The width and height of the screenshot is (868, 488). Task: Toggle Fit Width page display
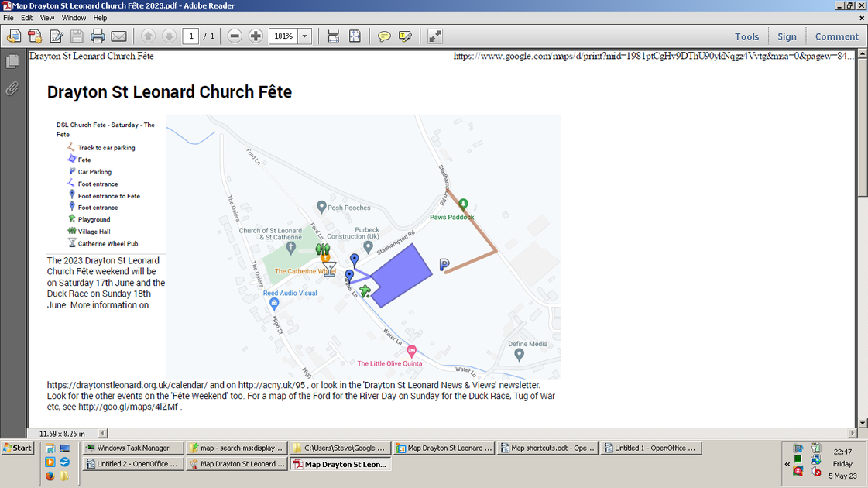tap(333, 36)
